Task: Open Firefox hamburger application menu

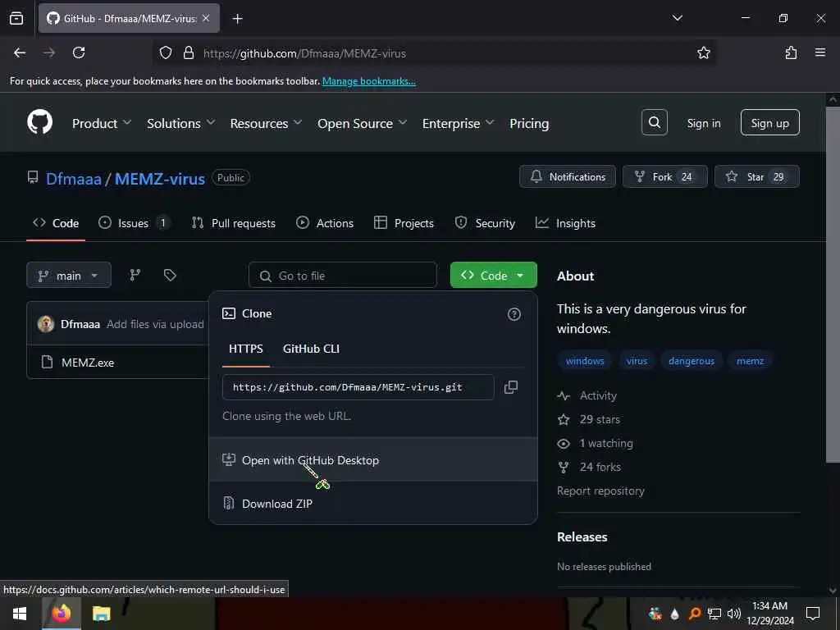Action: (819, 52)
